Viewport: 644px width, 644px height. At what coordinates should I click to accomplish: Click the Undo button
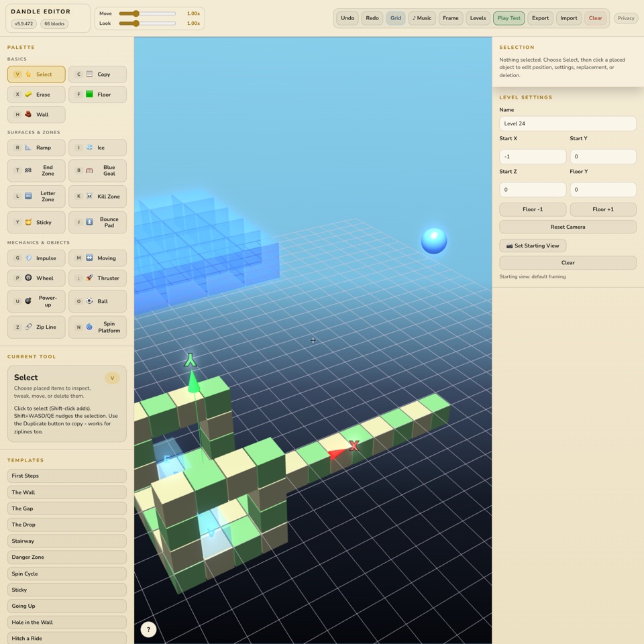347,18
